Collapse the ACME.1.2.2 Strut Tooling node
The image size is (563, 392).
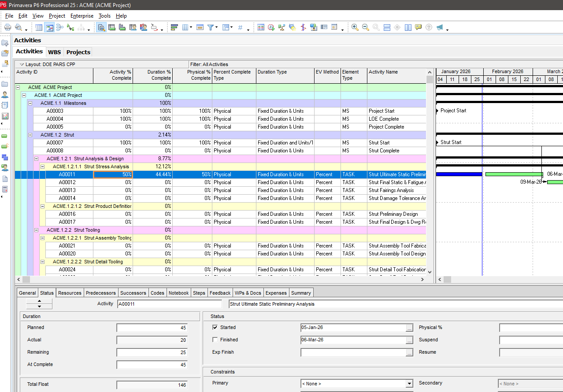(x=36, y=230)
